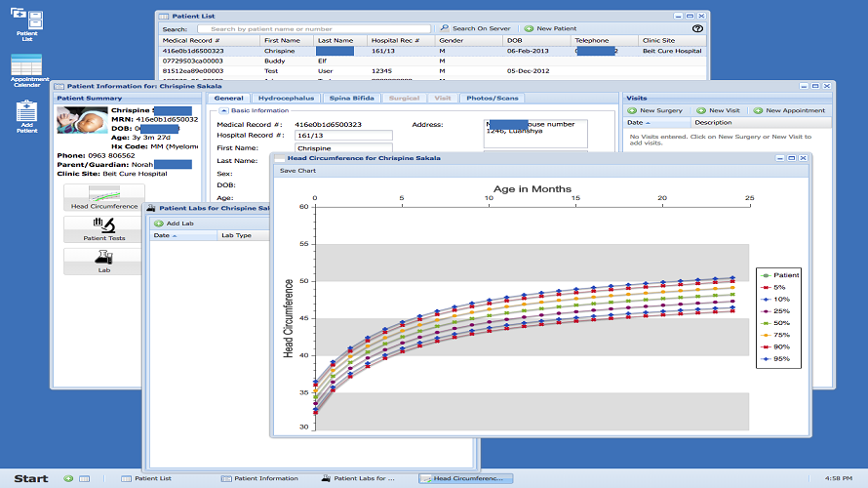Click the Add Lab button
Screen dimensions: 868x488
175,224
